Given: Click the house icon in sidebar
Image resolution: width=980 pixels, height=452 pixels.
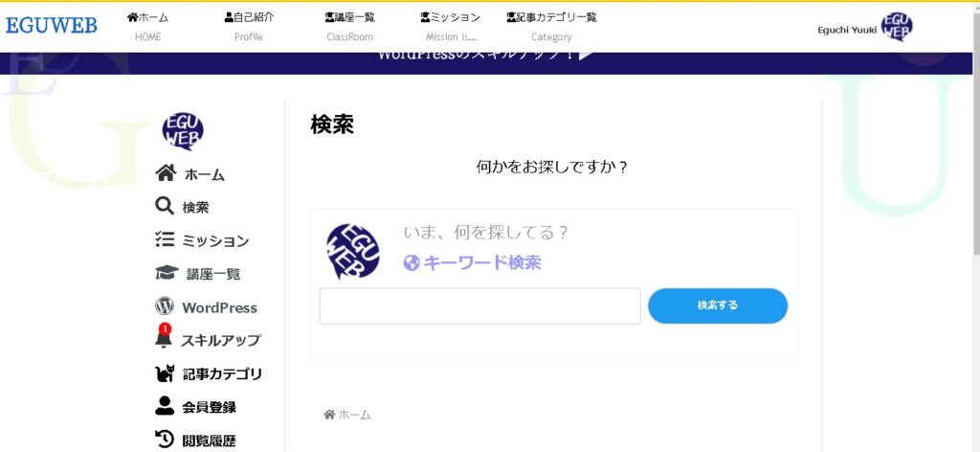Looking at the screenshot, I should (x=166, y=173).
